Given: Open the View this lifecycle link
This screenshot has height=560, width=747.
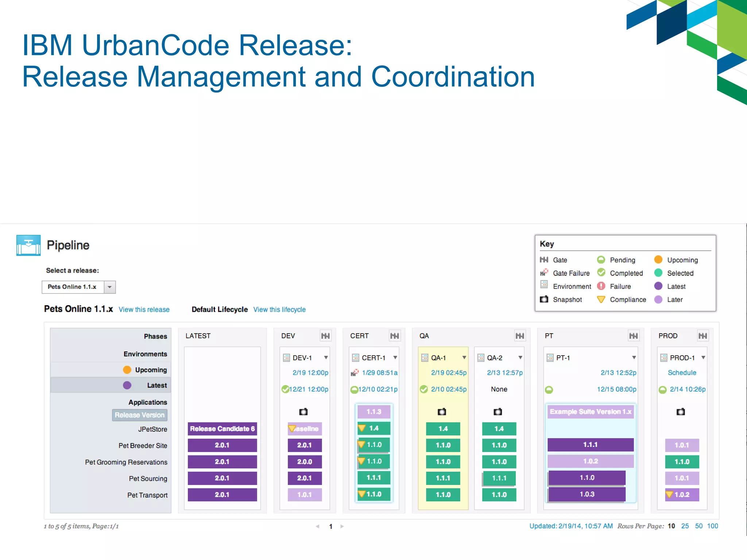Looking at the screenshot, I should [x=279, y=310].
